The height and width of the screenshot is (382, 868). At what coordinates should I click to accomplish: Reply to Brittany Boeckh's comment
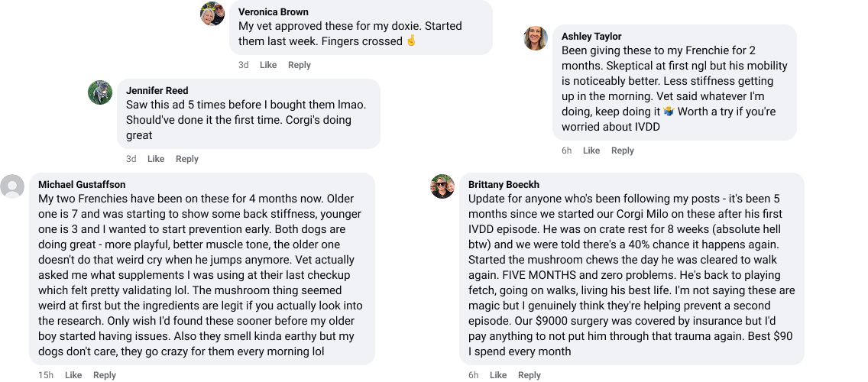point(529,375)
